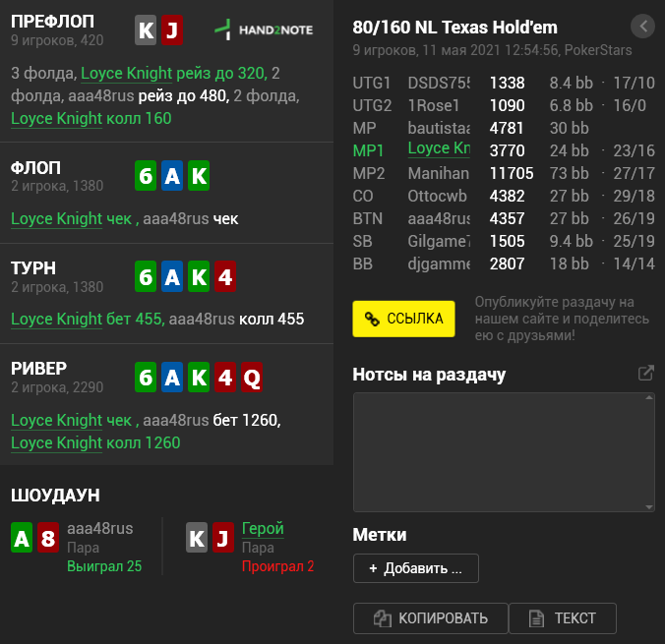Image resolution: width=665 pixels, height=644 pixels.
Task: Open hand notes in external window icon
Action: click(645, 373)
